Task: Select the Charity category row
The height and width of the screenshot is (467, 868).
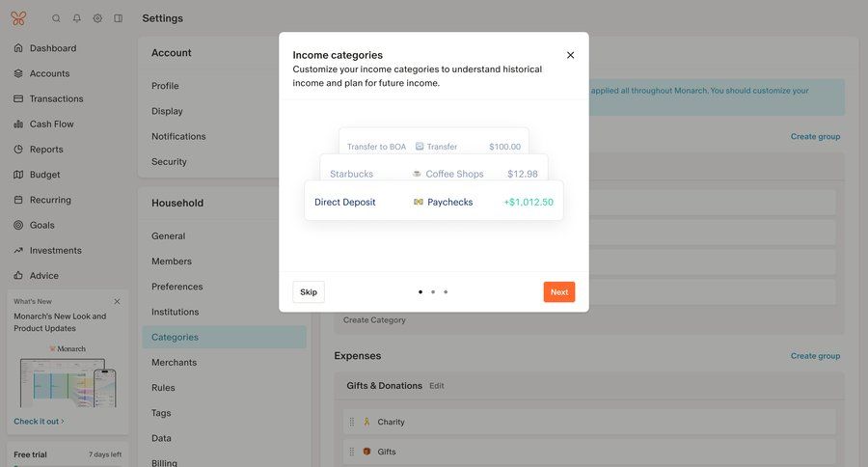Action: tap(589, 422)
